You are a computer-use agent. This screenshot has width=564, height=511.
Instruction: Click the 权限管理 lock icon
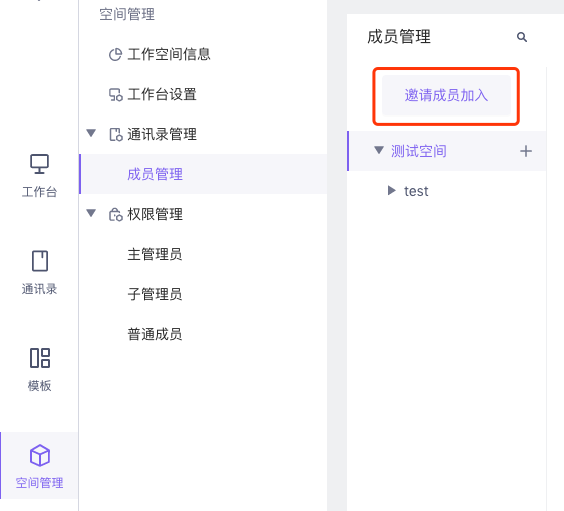(115, 214)
